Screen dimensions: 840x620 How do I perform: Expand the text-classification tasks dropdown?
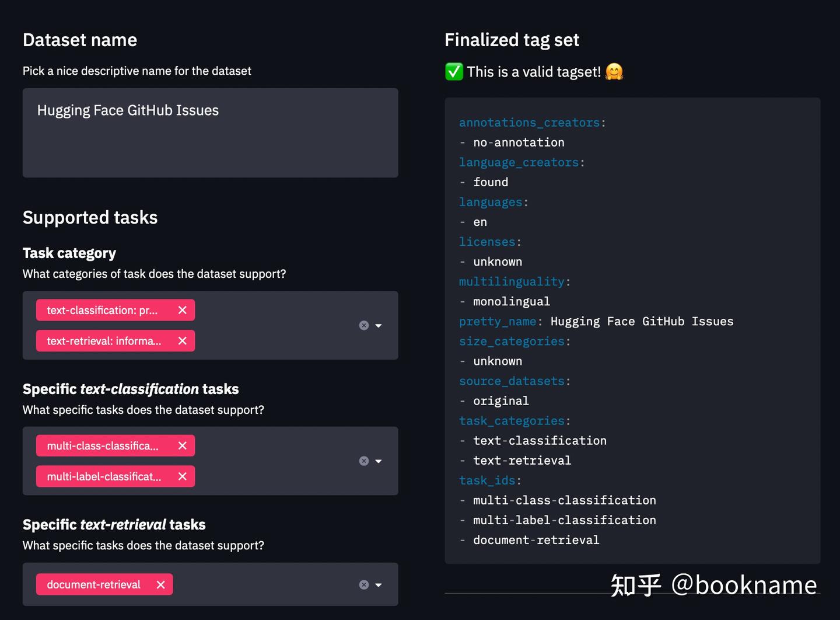pos(379,461)
